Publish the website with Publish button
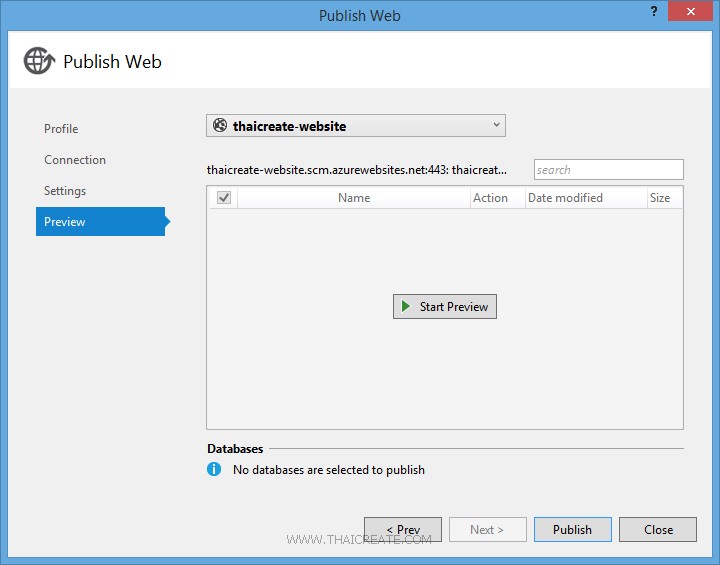Viewport: 720px width, 565px height. coord(573,530)
